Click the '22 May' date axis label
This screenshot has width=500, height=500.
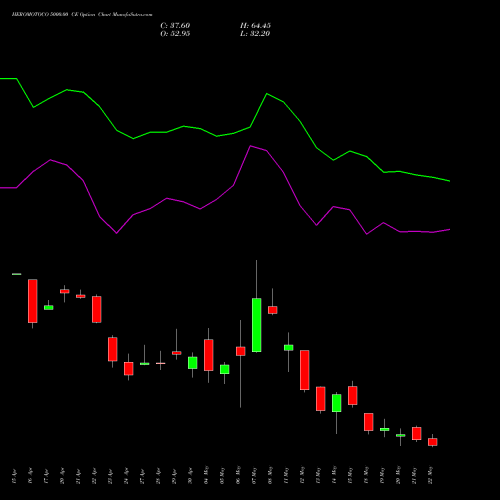click(430, 475)
